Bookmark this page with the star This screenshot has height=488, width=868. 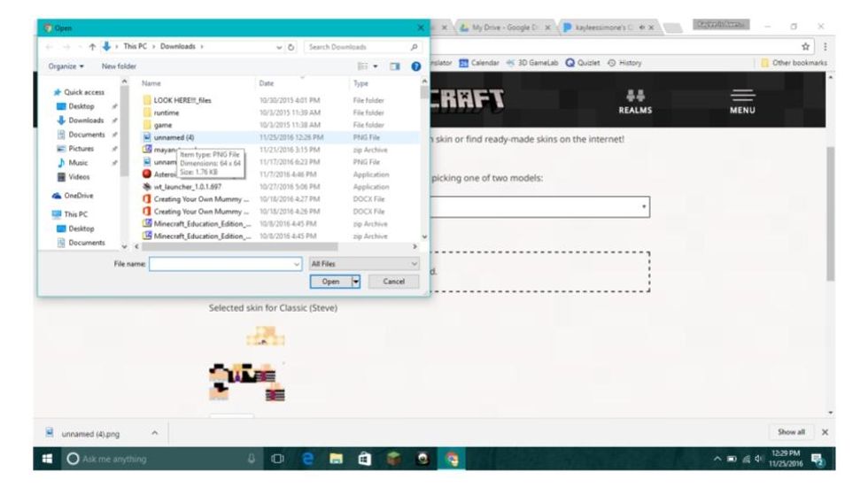pyautogui.click(x=805, y=46)
